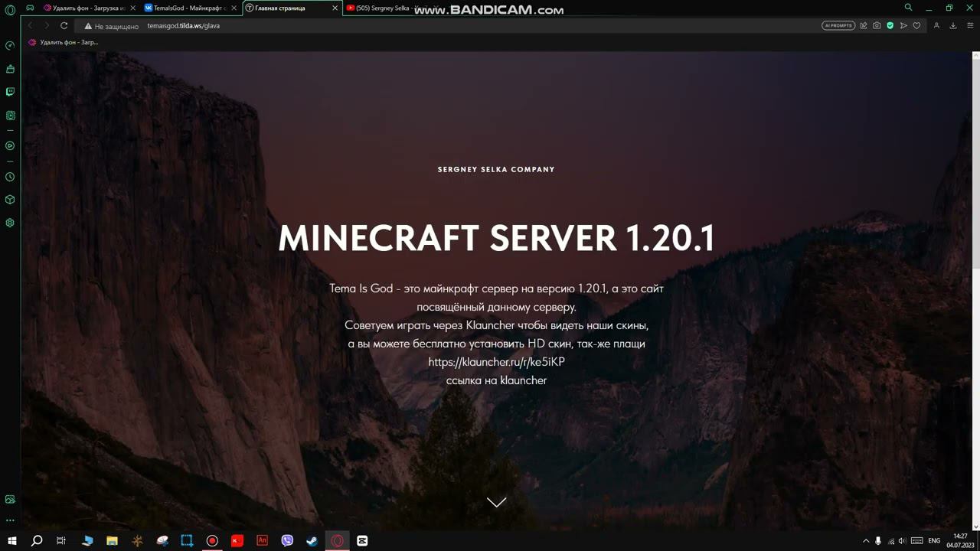This screenshot has height=551, width=980.
Task: Show hidden system tray icons
Action: 866,541
